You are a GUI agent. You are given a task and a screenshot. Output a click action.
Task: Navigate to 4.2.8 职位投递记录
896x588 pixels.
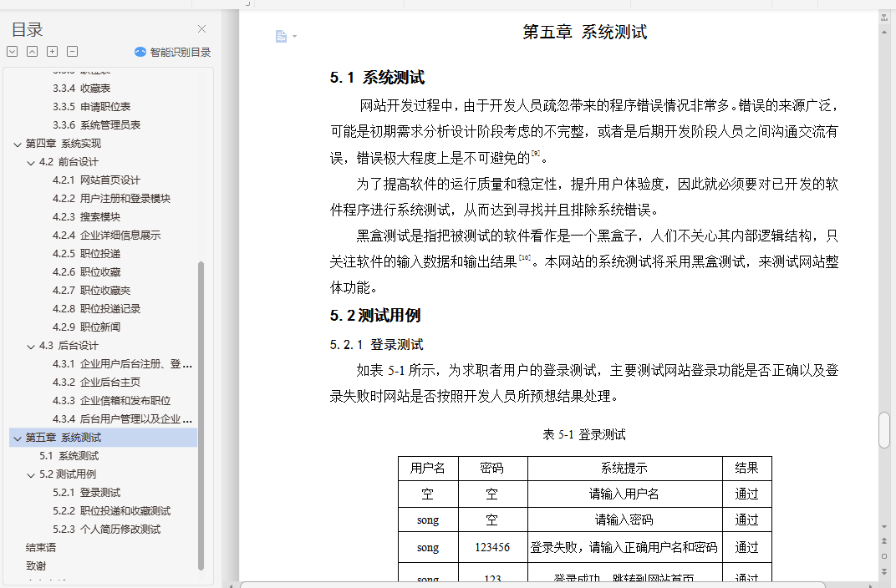point(96,308)
